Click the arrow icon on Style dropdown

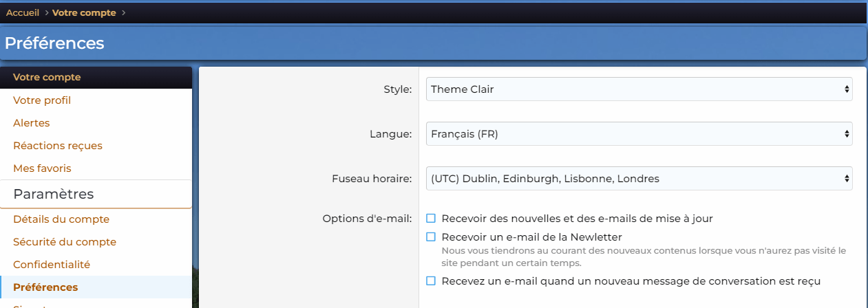846,89
